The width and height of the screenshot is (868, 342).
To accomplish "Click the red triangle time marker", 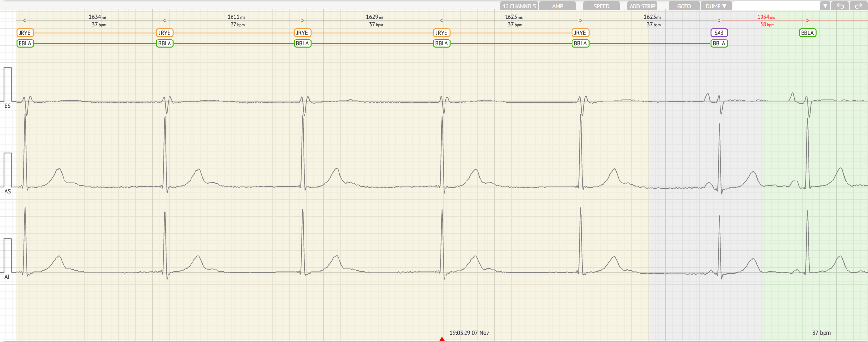I will pos(442,339).
